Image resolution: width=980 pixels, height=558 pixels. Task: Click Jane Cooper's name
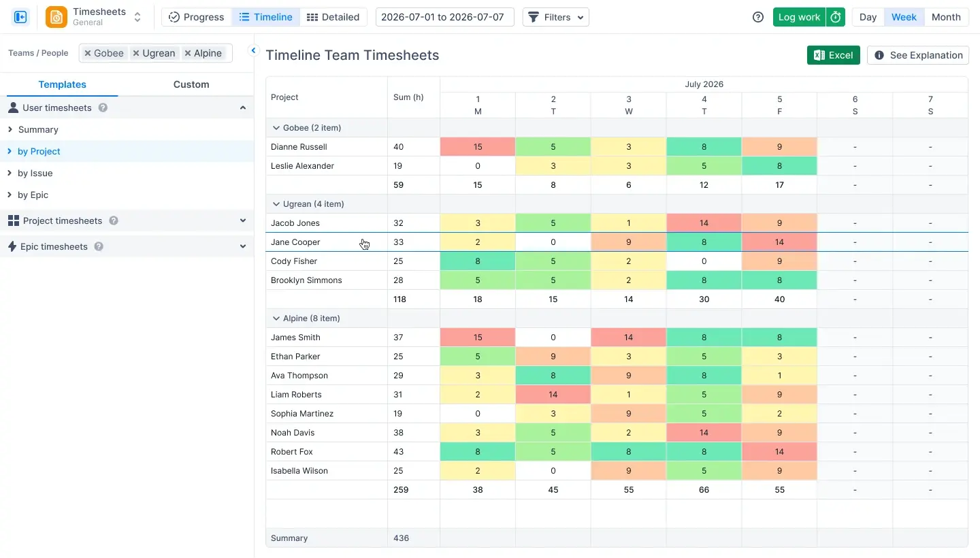click(x=295, y=242)
